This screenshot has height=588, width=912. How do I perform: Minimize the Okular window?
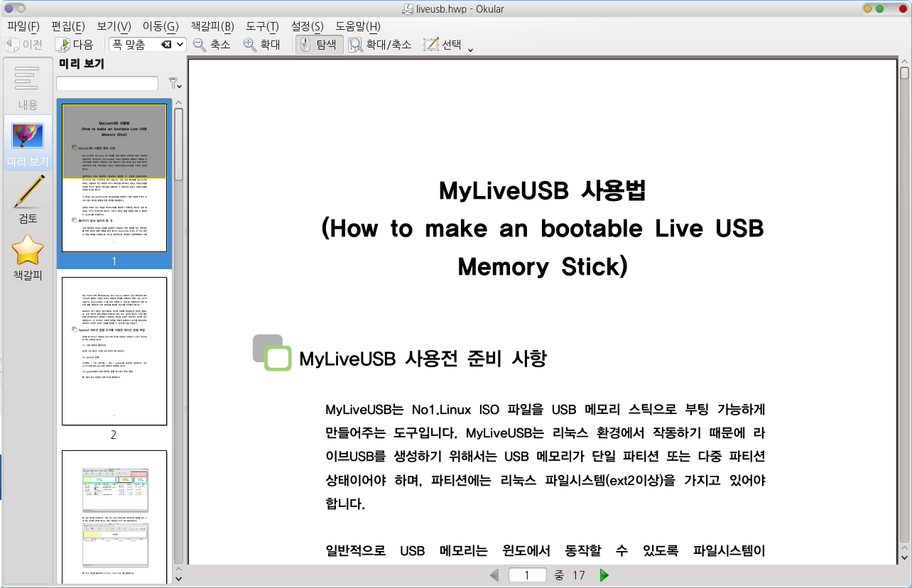point(868,9)
